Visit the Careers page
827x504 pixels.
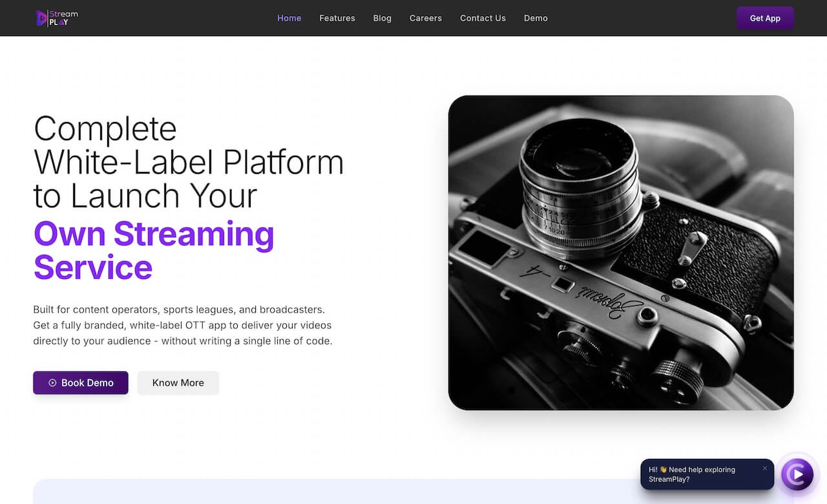(x=426, y=18)
